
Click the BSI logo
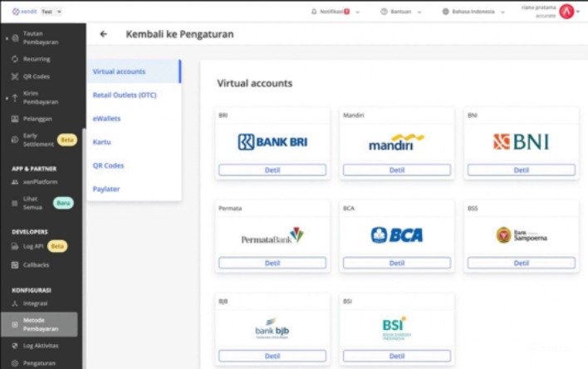[396, 328]
